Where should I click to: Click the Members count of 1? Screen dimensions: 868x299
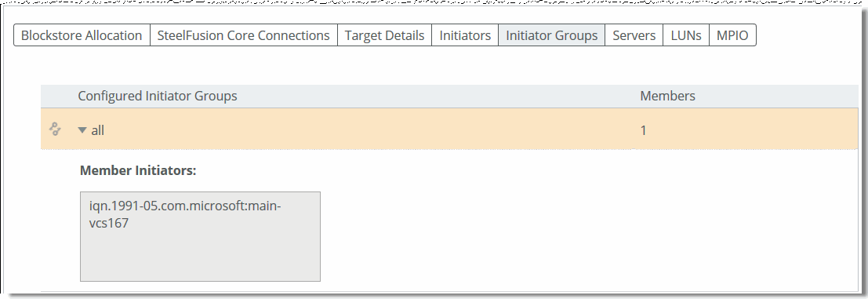(x=643, y=131)
